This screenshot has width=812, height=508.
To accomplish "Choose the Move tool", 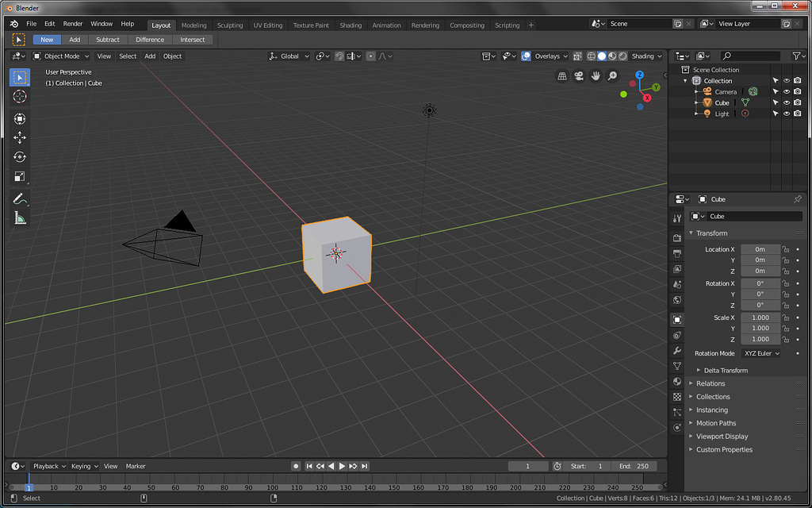I will (x=20, y=137).
